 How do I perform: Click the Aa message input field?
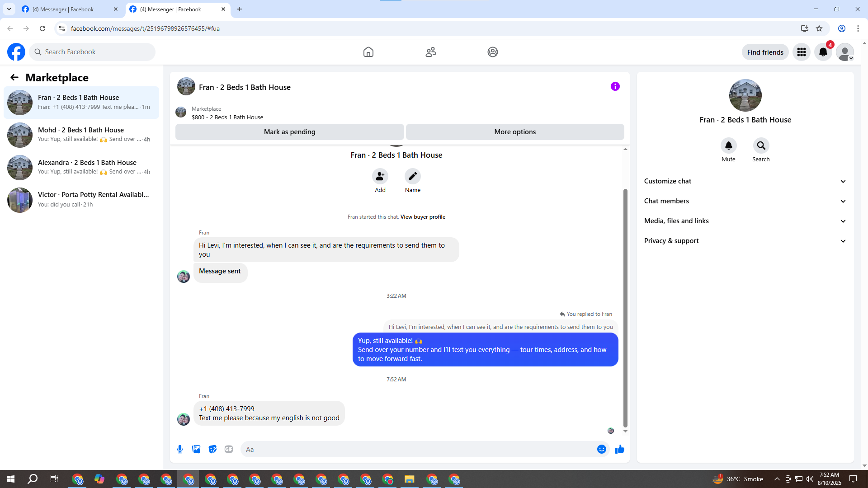pos(416,449)
